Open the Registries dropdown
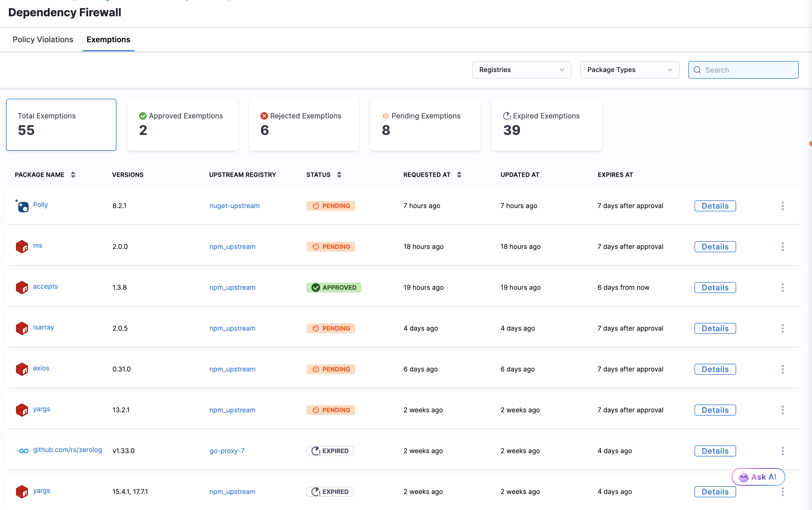This screenshot has height=510, width=812. click(x=522, y=70)
